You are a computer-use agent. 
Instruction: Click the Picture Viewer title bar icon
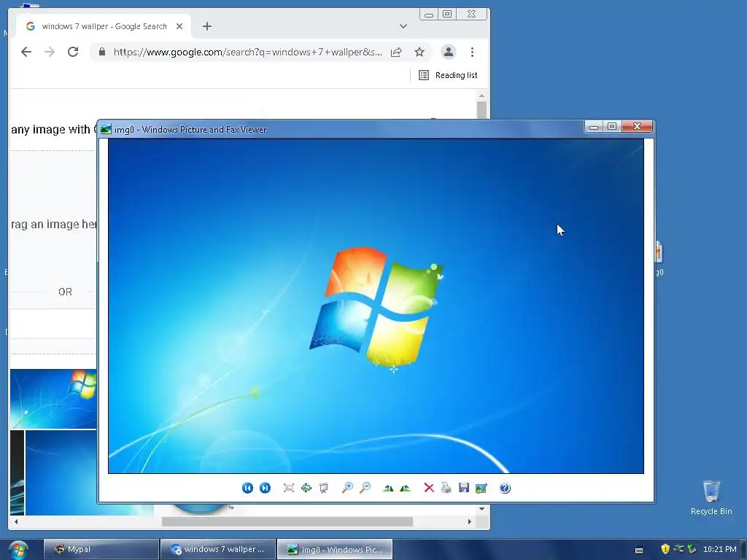[x=106, y=129]
